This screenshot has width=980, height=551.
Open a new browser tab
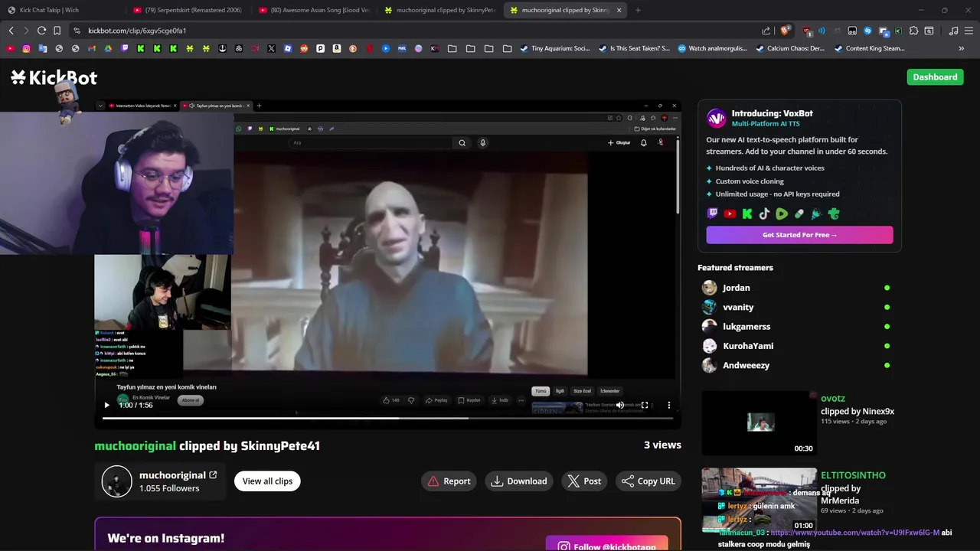click(x=638, y=10)
